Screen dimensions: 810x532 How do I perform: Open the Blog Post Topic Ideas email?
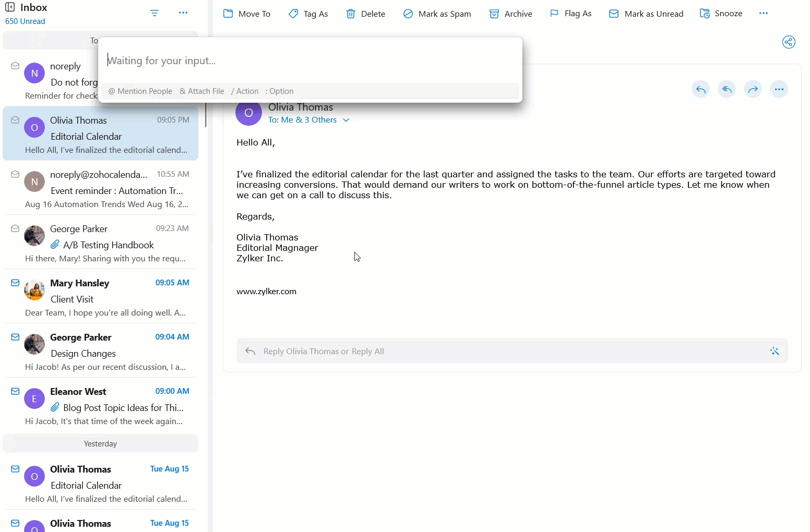pos(101,405)
